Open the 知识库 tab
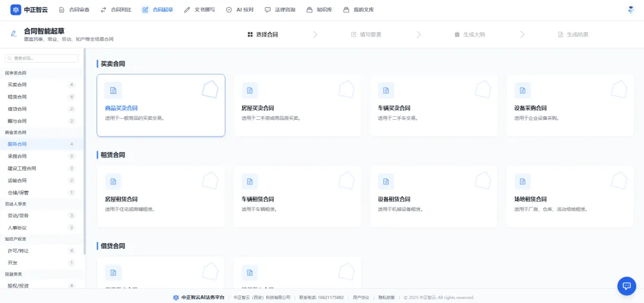 [x=319, y=10]
